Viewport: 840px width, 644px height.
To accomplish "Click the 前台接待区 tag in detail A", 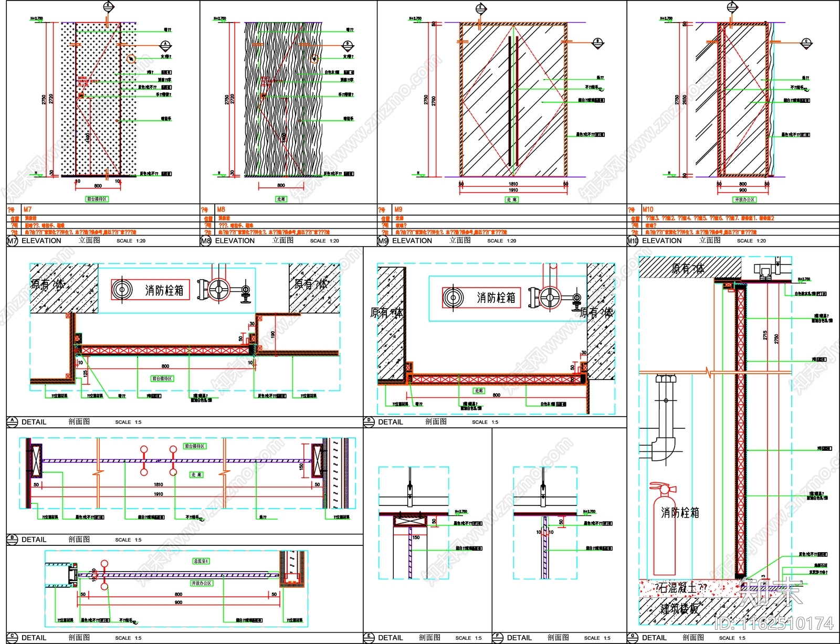I will [x=162, y=378].
